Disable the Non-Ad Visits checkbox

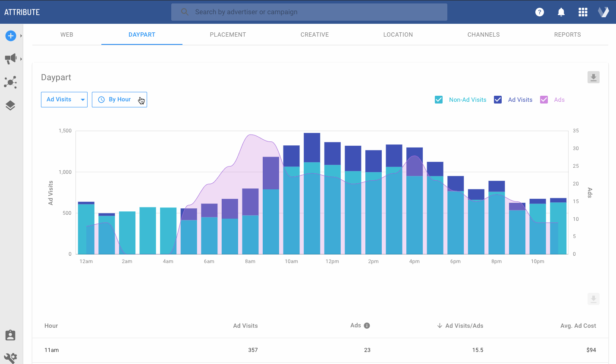point(439,99)
